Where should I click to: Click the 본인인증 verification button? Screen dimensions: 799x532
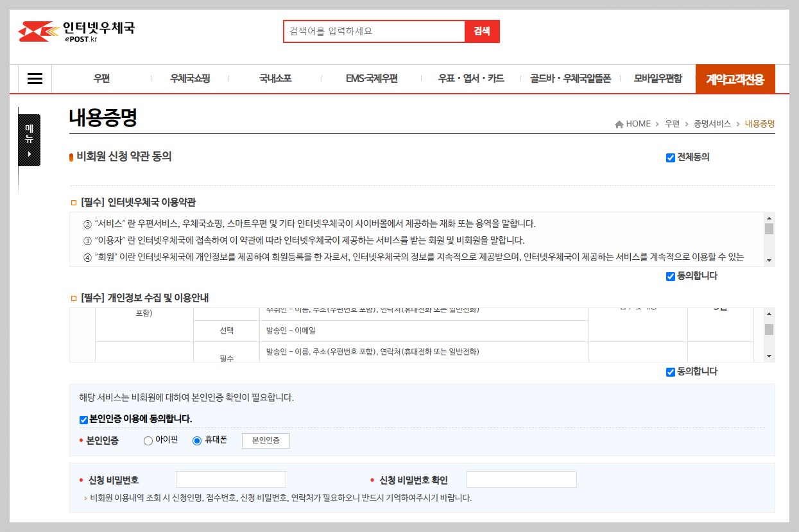[265, 440]
